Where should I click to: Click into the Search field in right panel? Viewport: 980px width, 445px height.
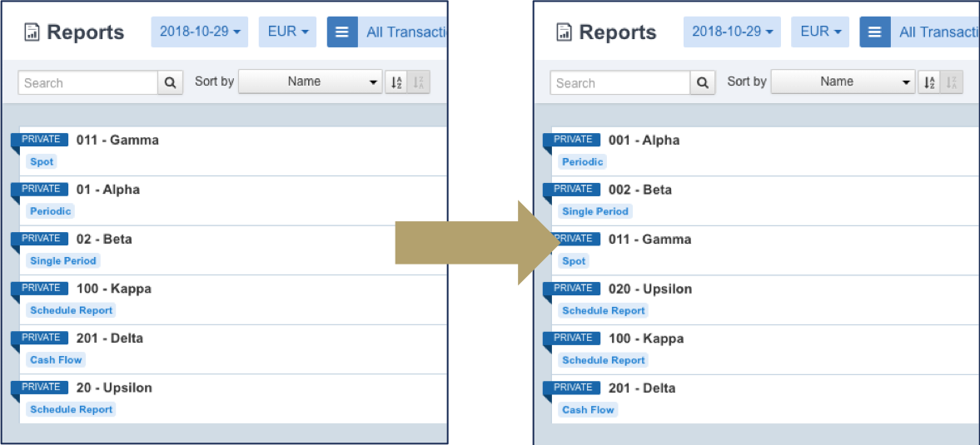(x=619, y=83)
